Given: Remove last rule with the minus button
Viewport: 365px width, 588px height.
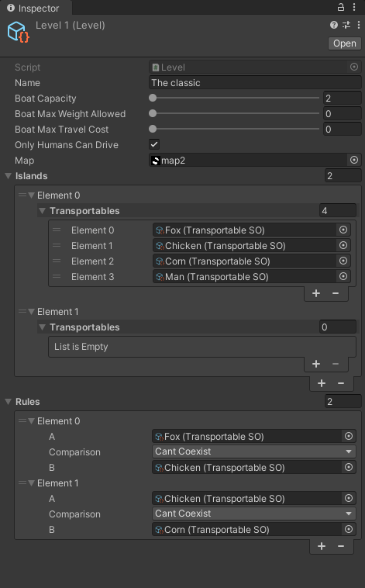Looking at the screenshot, I should click(x=341, y=546).
